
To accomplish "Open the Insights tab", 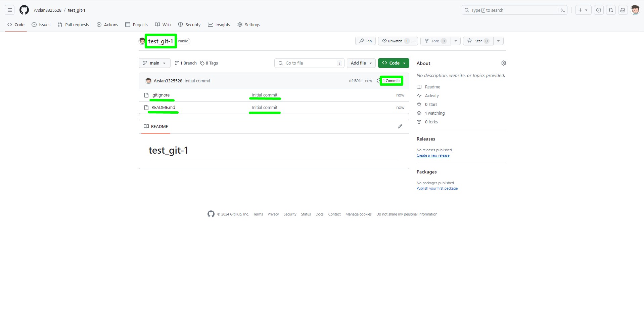I will coord(219,25).
